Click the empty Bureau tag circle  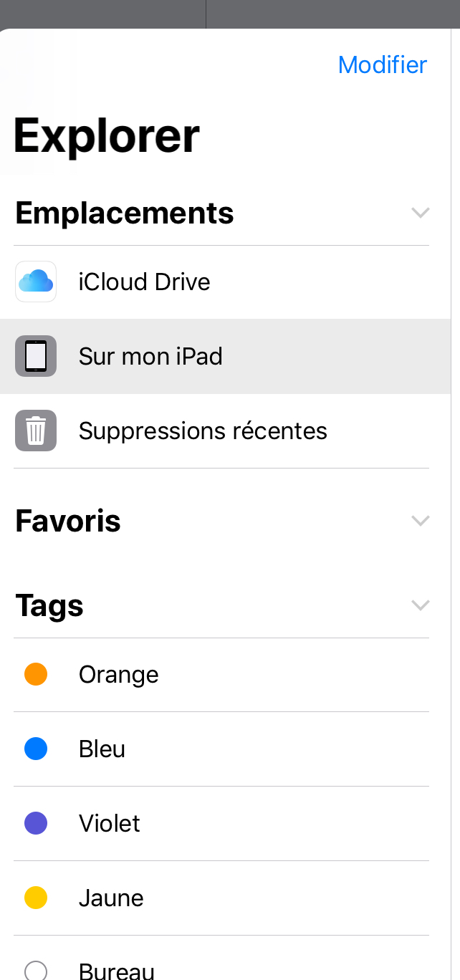pos(36,971)
